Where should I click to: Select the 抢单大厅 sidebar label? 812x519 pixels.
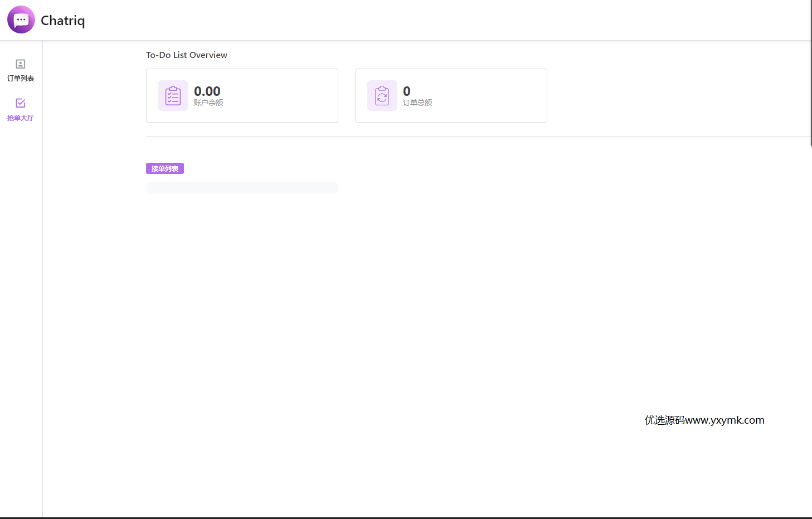pos(21,118)
